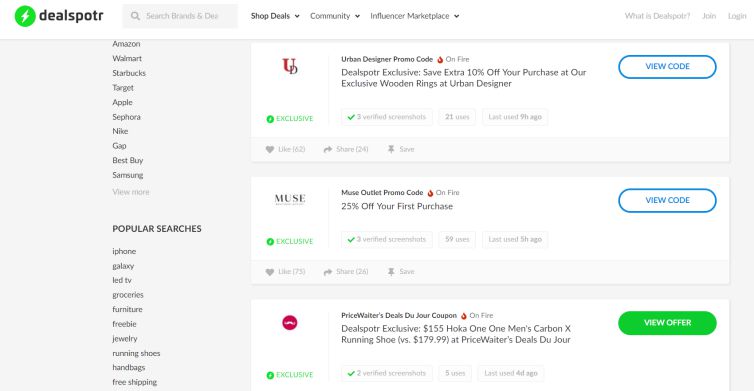
Task: Click the green checkmark for PriceWaiter verified screenshots
Action: pos(351,373)
